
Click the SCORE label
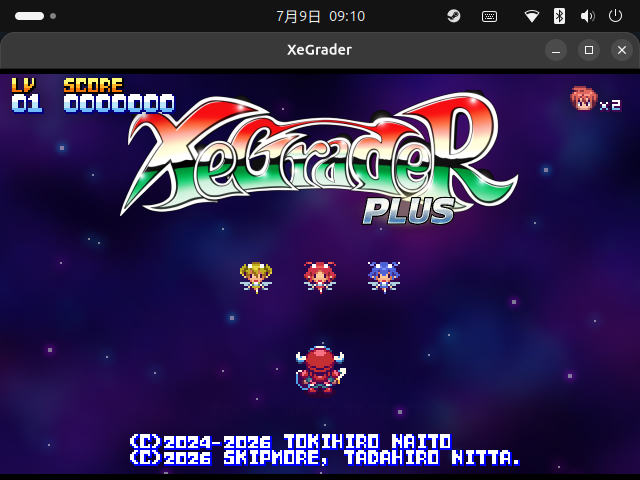pyautogui.click(x=93, y=85)
